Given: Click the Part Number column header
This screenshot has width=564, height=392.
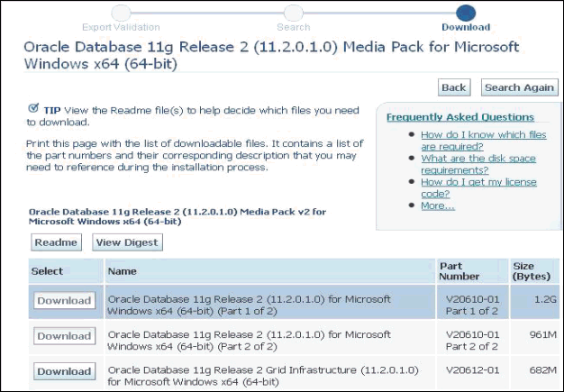Looking at the screenshot, I should [x=473, y=271].
